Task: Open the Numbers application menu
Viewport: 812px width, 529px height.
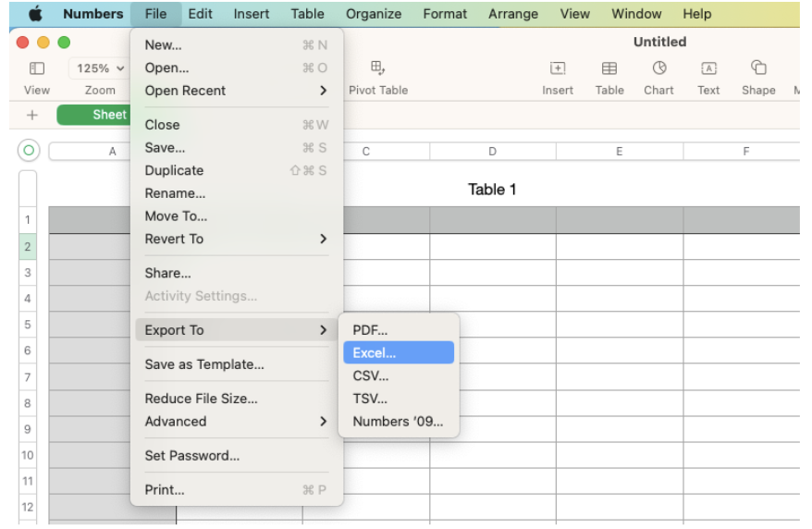Action: (x=93, y=14)
